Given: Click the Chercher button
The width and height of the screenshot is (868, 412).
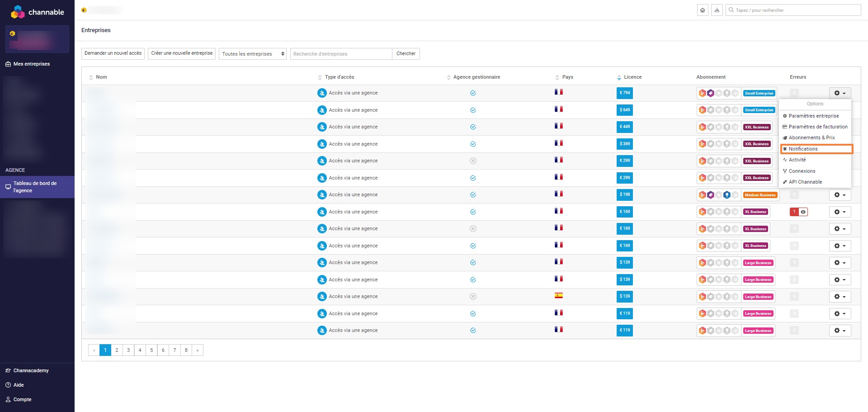Looking at the screenshot, I should [406, 53].
